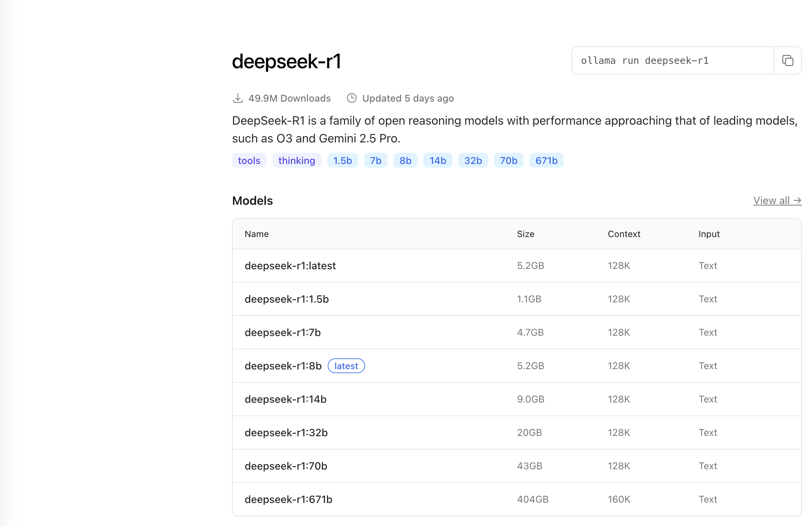
Task: Click the 1.1GB size value
Action: [x=529, y=299]
